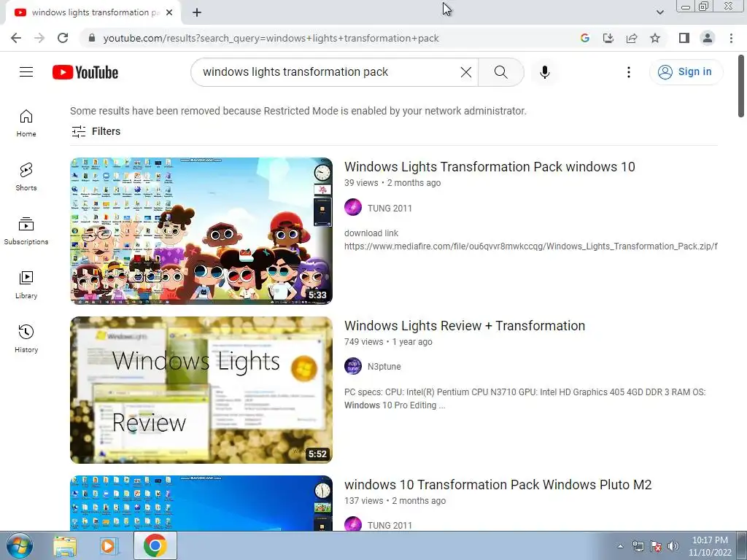Share this page via address bar icon
Viewport: 747px width, 560px height.
pos(632,38)
